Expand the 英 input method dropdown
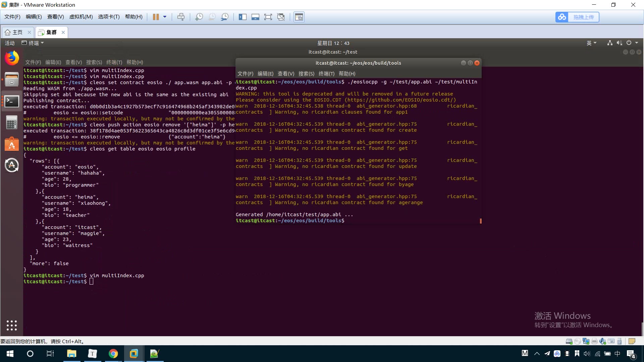This screenshot has width=644, height=362. pos(591,43)
